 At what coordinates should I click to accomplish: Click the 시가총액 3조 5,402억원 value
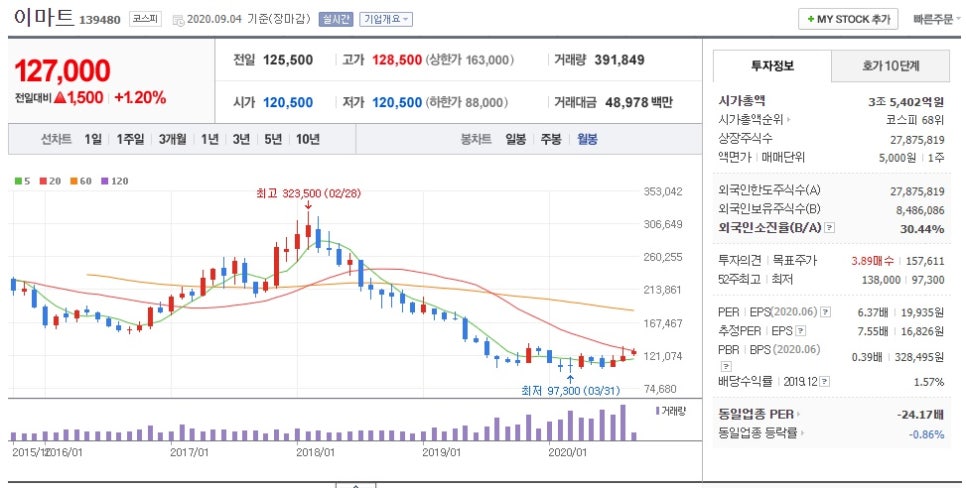pyautogui.click(x=906, y=102)
